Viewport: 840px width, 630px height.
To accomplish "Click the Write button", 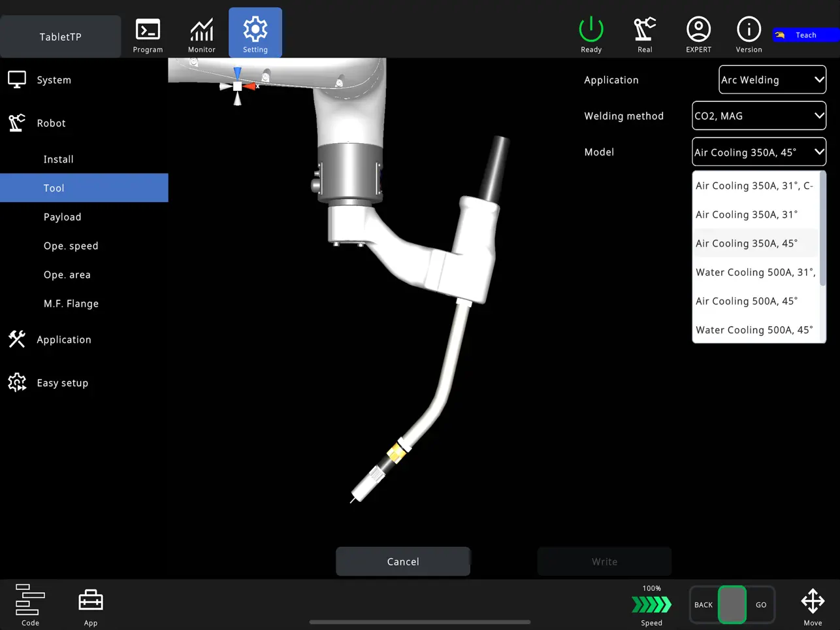I will [x=604, y=561].
